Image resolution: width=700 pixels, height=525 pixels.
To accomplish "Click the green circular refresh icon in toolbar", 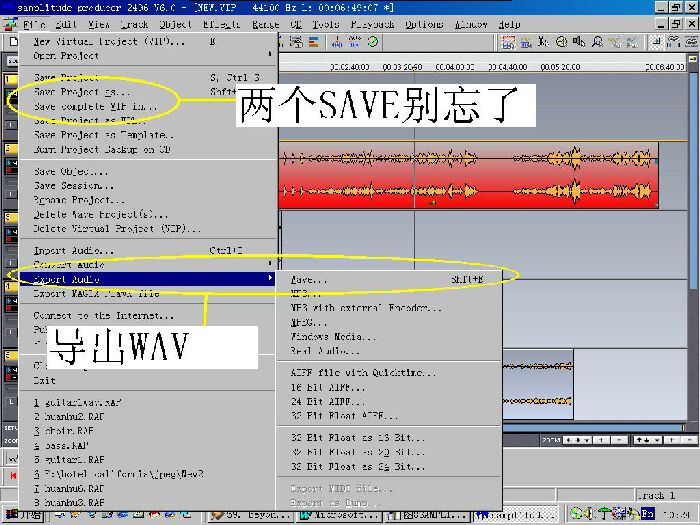I will pyautogui.click(x=373, y=42).
